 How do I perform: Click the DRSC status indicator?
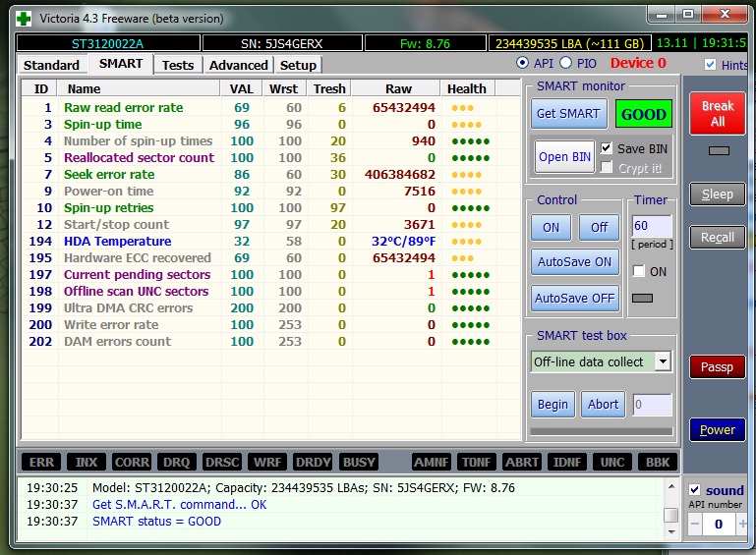[x=222, y=463]
